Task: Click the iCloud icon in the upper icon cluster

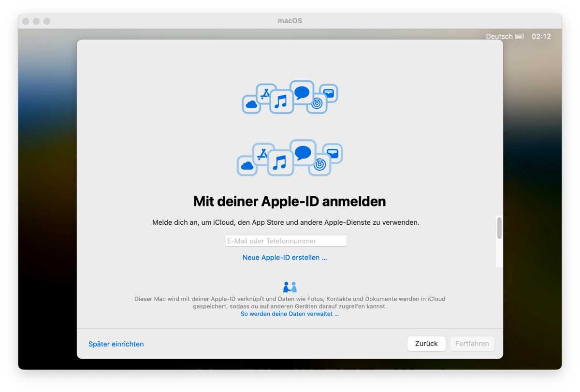Action: (x=251, y=104)
